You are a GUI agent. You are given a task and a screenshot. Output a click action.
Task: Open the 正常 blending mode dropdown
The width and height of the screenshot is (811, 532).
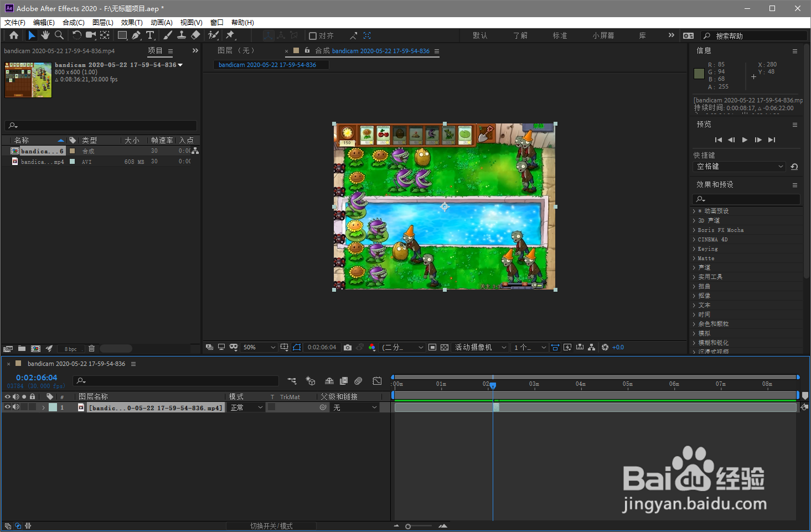(247, 407)
